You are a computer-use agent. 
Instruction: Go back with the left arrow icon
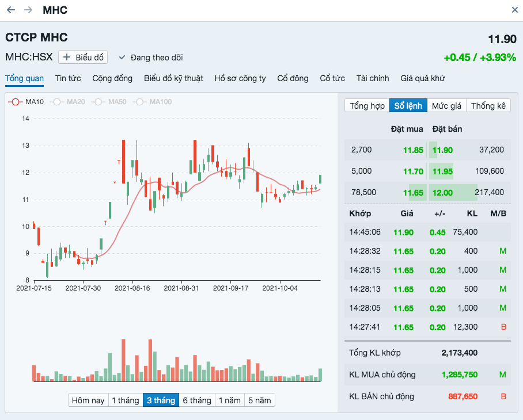click(11, 10)
